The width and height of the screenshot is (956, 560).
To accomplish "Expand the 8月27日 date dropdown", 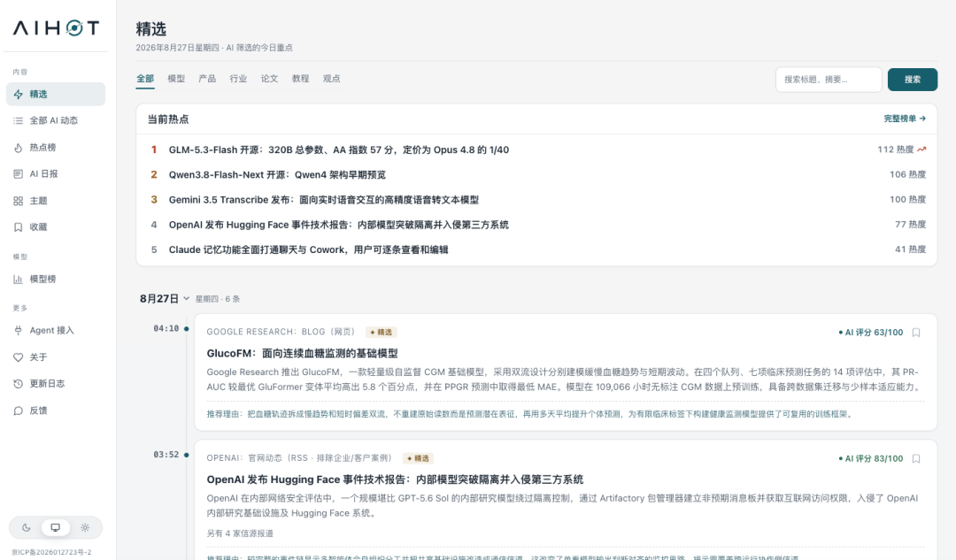I will pyautogui.click(x=187, y=299).
